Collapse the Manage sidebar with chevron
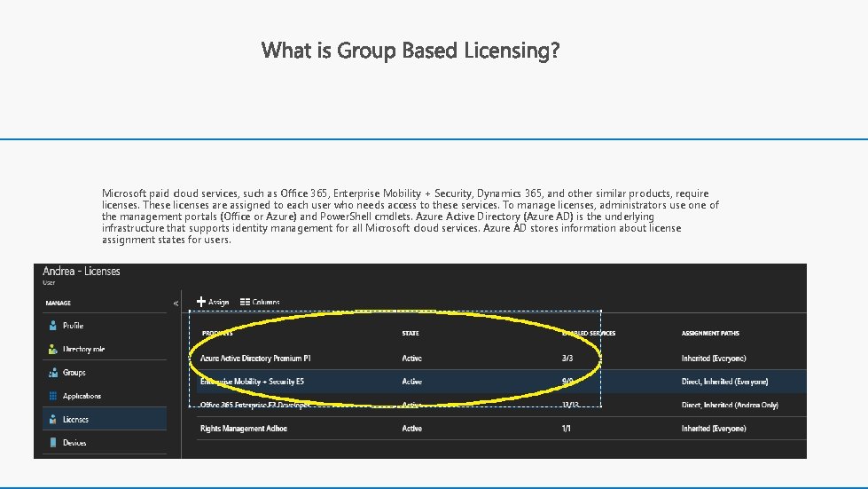Image resolution: width=868 pixels, height=489 pixels. click(x=176, y=303)
